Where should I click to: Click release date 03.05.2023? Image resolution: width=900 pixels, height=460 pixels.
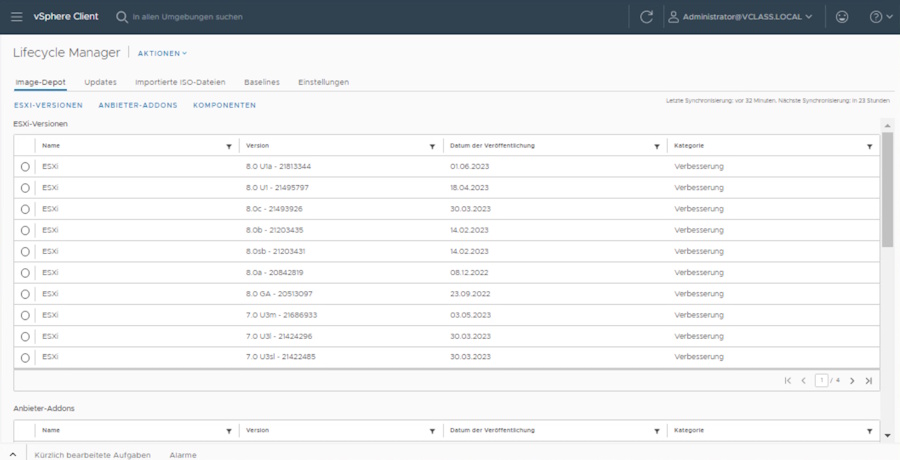tap(470, 315)
